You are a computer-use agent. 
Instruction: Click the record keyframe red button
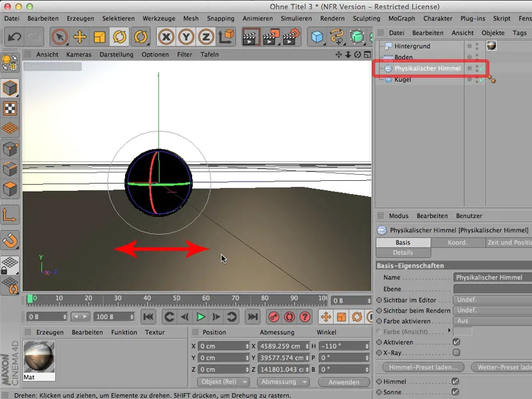[x=273, y=317]
